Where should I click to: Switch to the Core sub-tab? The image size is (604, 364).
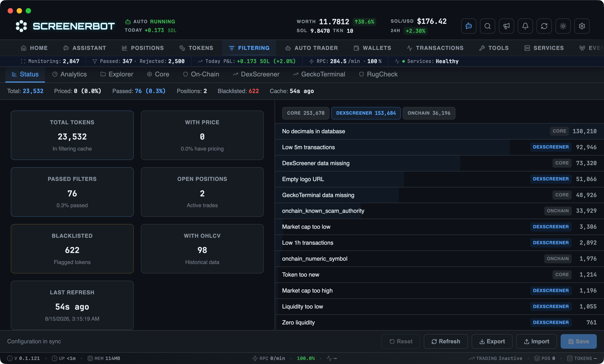[158, 74]
